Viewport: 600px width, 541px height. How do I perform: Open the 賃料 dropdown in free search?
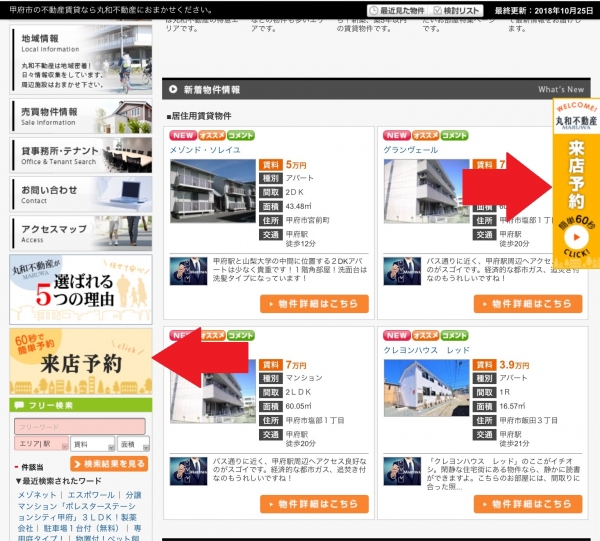pyautogui.click(x=93, y=444)
